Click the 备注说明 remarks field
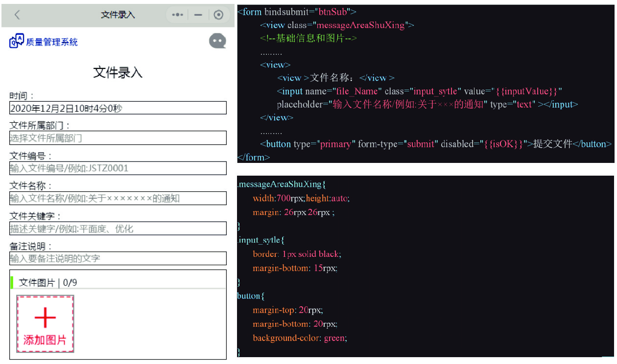617x364 pixels. [118, 258]
